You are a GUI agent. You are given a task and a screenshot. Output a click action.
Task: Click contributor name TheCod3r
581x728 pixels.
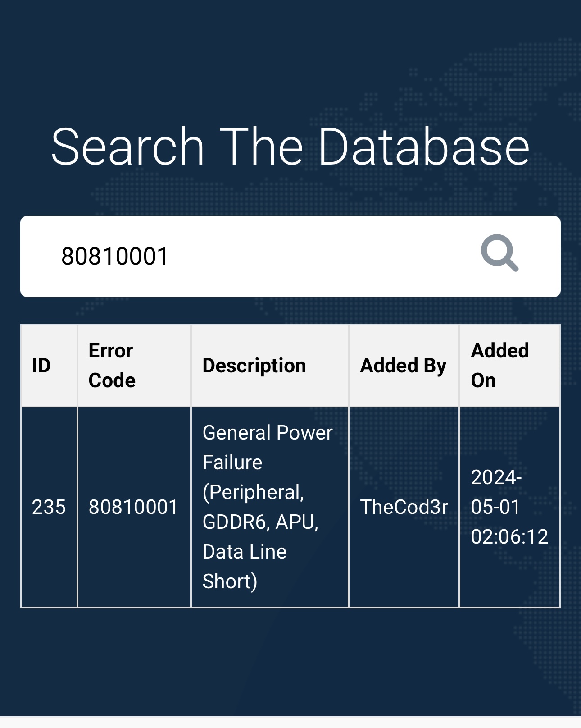point(404,507)
